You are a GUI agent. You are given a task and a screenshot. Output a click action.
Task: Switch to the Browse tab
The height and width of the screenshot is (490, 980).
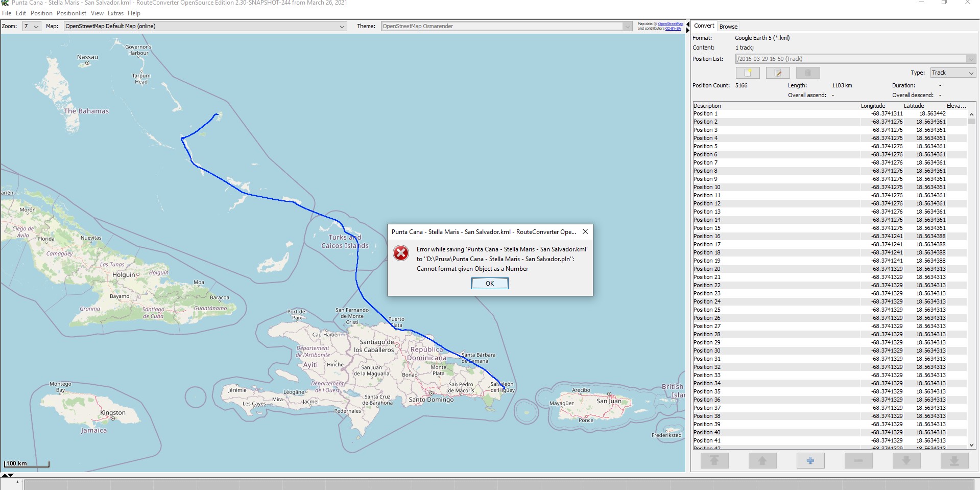728,27
